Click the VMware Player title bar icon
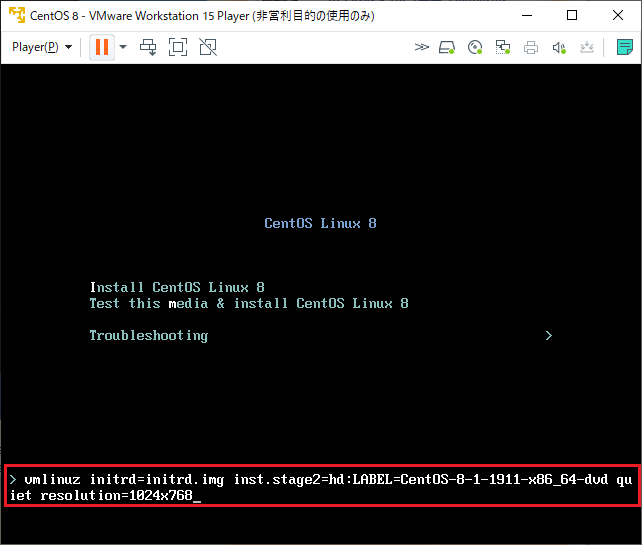Viewport: 642px width, 545px height. [x=17, y=15]
